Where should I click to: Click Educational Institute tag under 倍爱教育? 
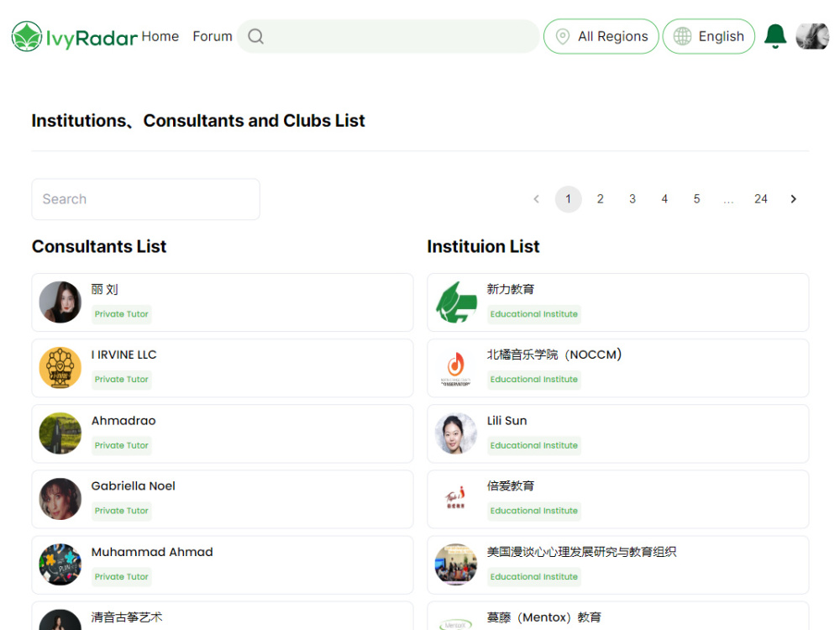(534, 511)
